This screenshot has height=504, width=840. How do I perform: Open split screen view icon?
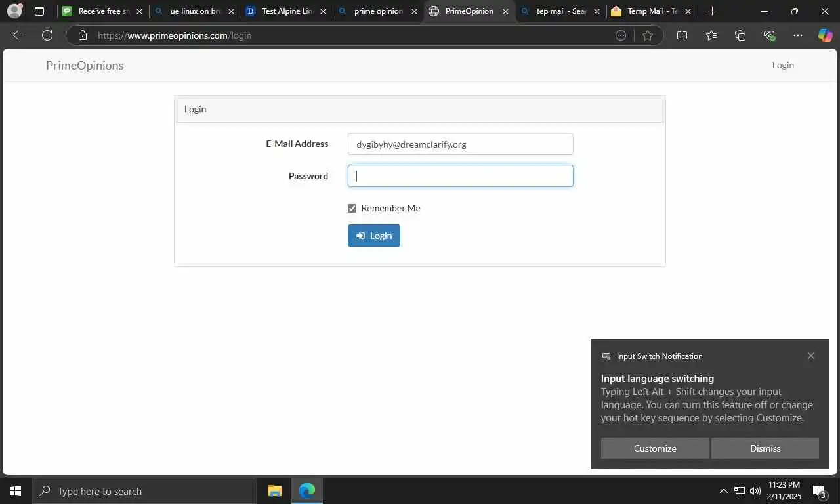click(682, 35)
